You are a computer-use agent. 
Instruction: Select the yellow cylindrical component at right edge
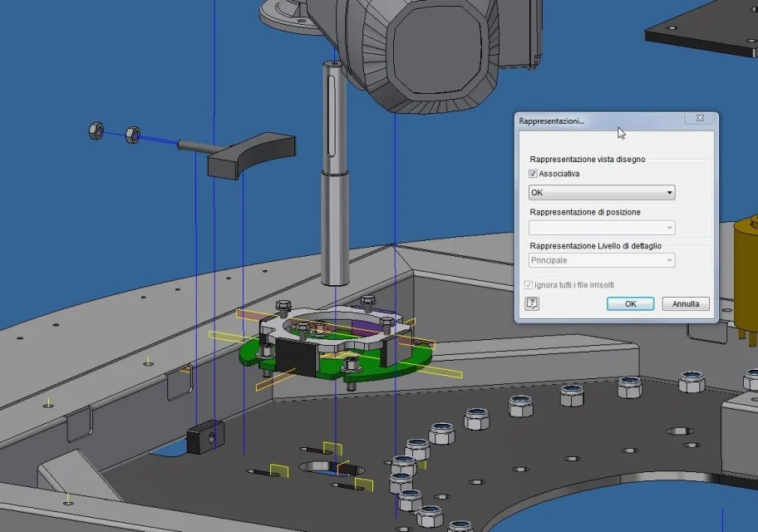point(746,271)
